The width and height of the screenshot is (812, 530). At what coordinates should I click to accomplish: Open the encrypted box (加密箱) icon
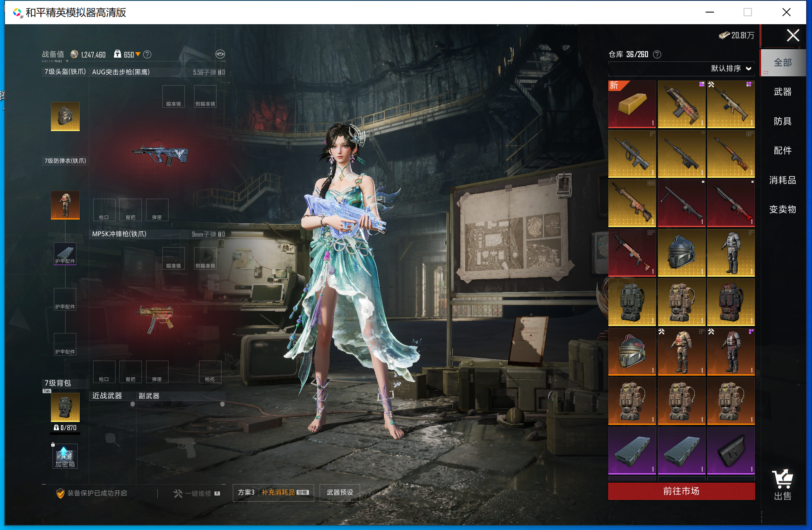click(65, 457)
